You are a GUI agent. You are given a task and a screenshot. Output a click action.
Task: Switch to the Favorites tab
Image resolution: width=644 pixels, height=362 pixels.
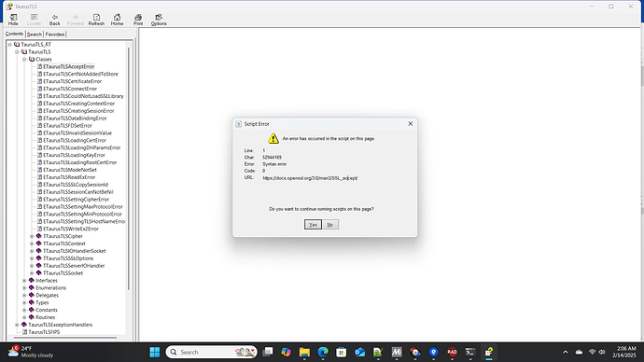tap(55, 35)
